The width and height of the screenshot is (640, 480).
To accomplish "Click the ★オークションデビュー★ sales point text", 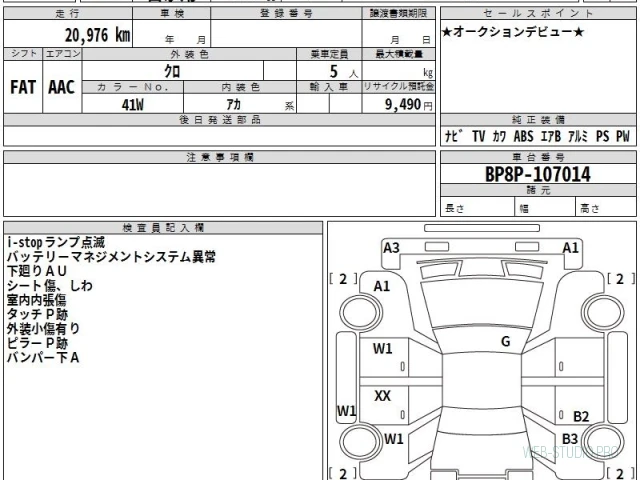I will pos(513,32).
